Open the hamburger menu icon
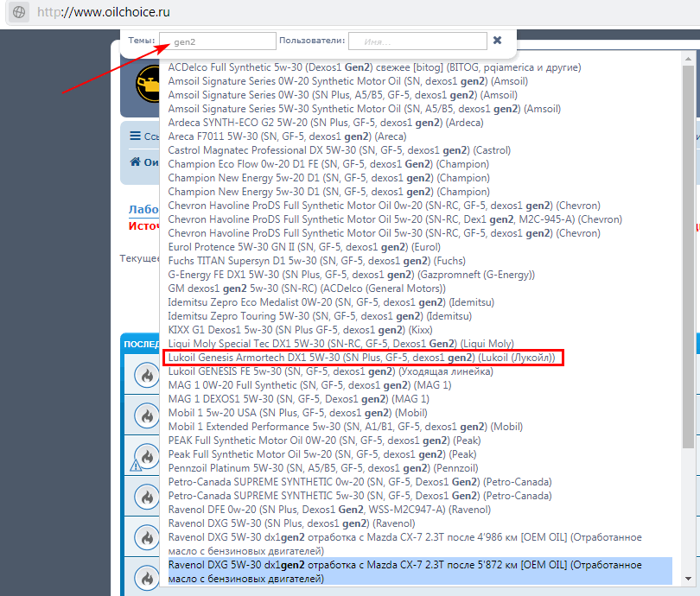Image resolution: width=700 pixels, height=596 pixels. (135, 136)
